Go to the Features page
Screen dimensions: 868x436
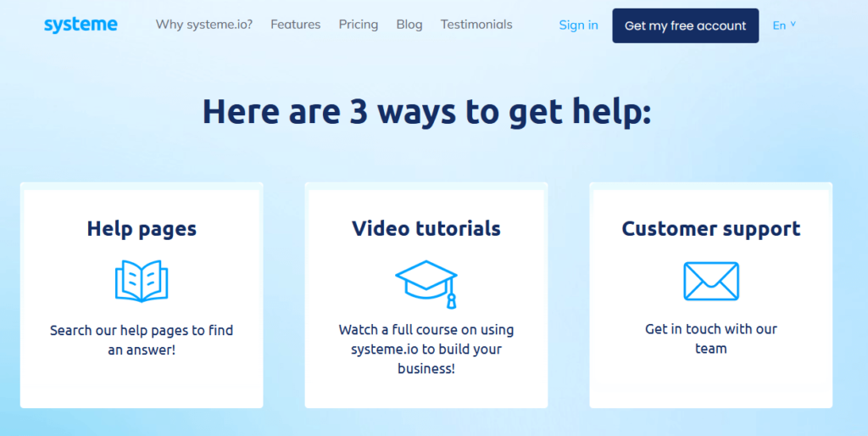point(296,25)
